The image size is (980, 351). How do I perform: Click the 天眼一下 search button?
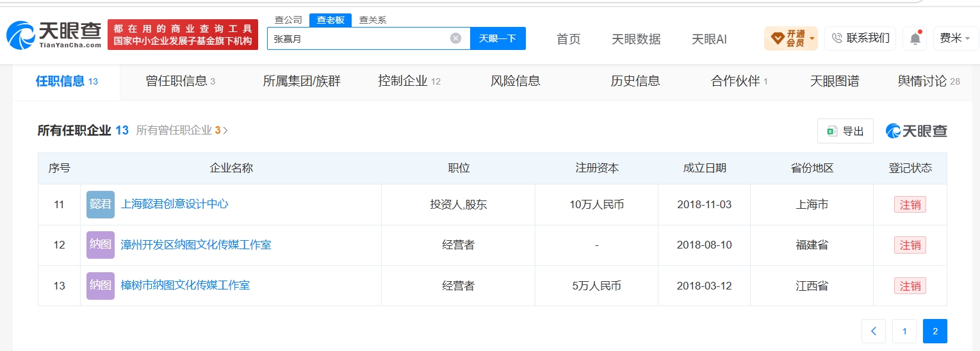[498, 38]
